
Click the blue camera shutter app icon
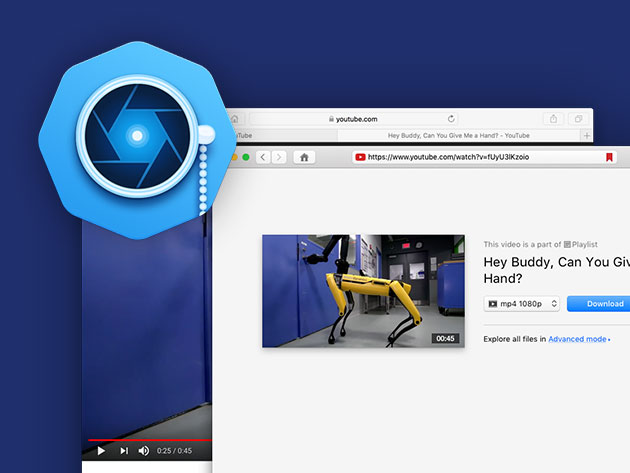(137, 140)
